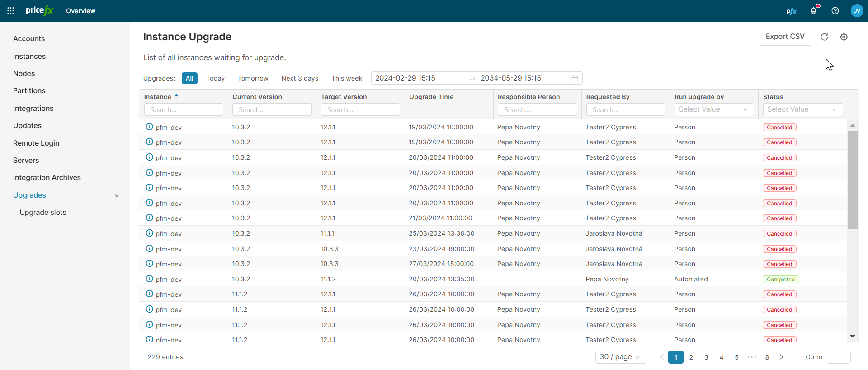The height and width of the screenshot is (370, 868).
Task: Open the Run upgrade by dropdown
Action: 714,109
